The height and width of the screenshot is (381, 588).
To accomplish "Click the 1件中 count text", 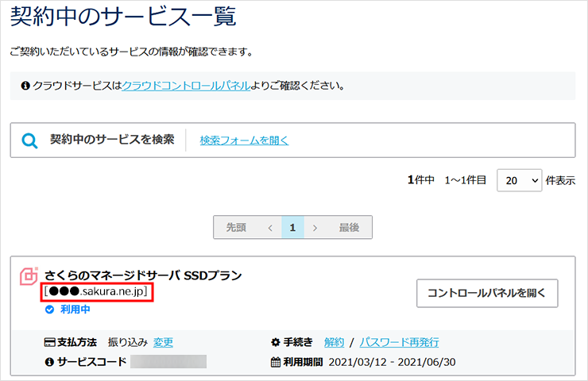I will [x=421, y=180].
